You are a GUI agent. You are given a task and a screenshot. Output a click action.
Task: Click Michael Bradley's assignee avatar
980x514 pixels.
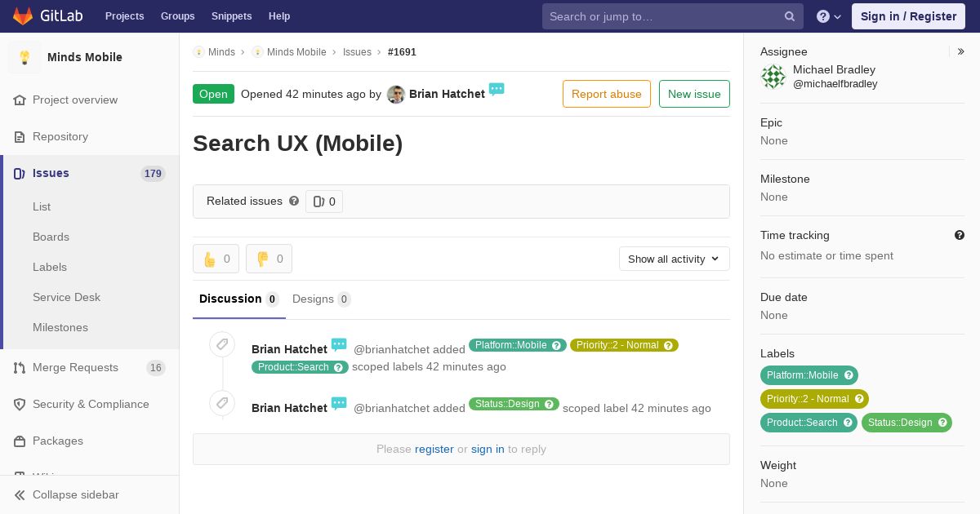pos(773,77)
